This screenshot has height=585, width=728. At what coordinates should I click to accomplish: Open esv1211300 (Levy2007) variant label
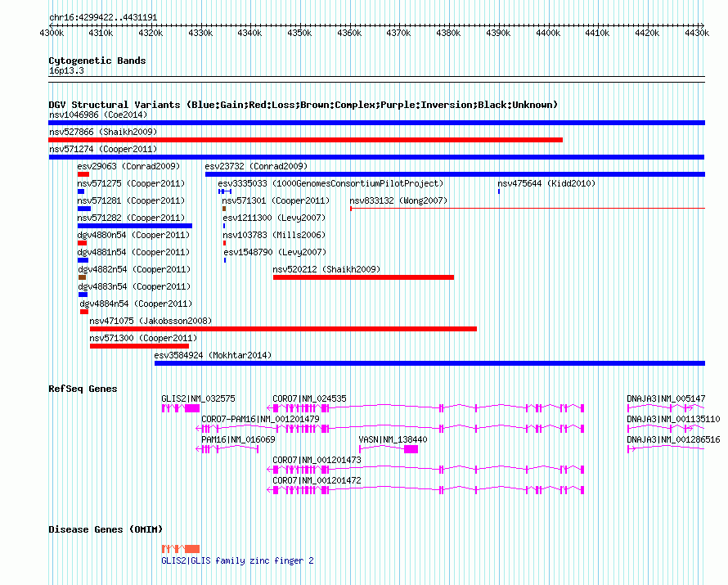274,218
